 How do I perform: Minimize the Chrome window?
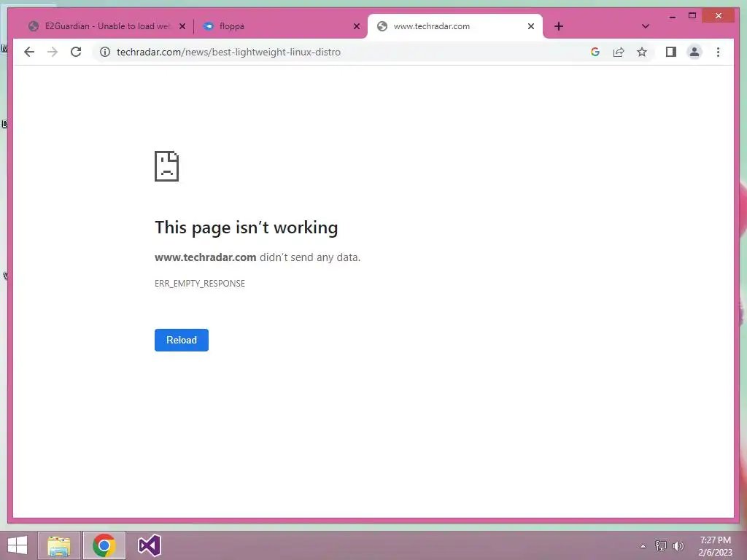click(x=672, y=16)
